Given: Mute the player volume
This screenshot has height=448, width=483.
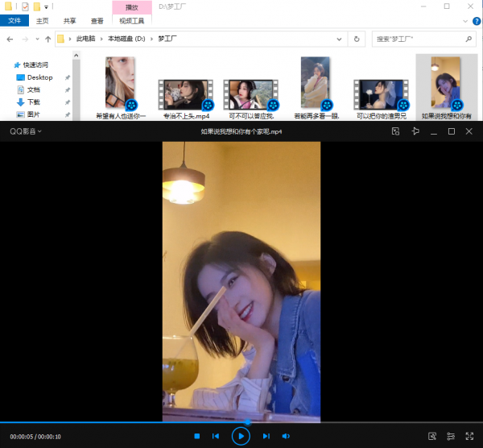Looking at the screenshot, I should click(x=286, y=436).
